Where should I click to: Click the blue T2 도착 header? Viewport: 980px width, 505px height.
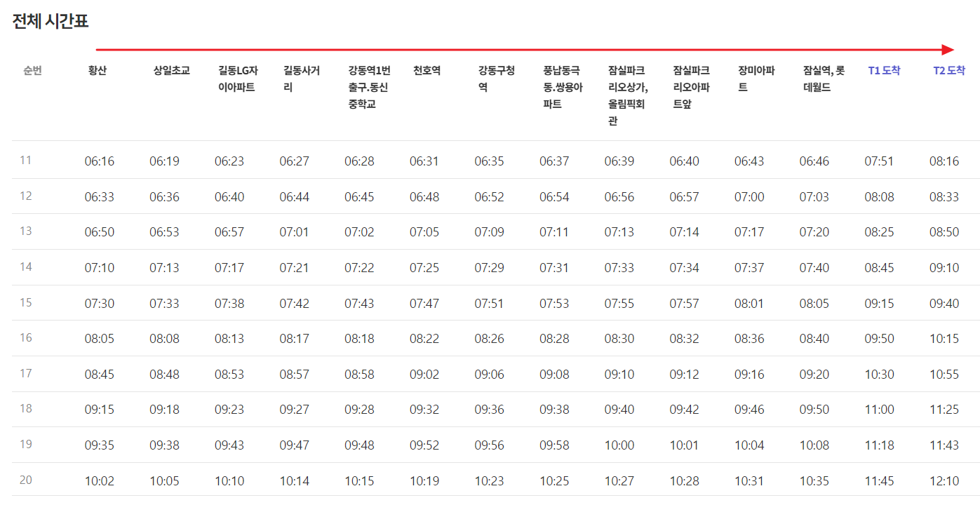click(x=949, y=70)
